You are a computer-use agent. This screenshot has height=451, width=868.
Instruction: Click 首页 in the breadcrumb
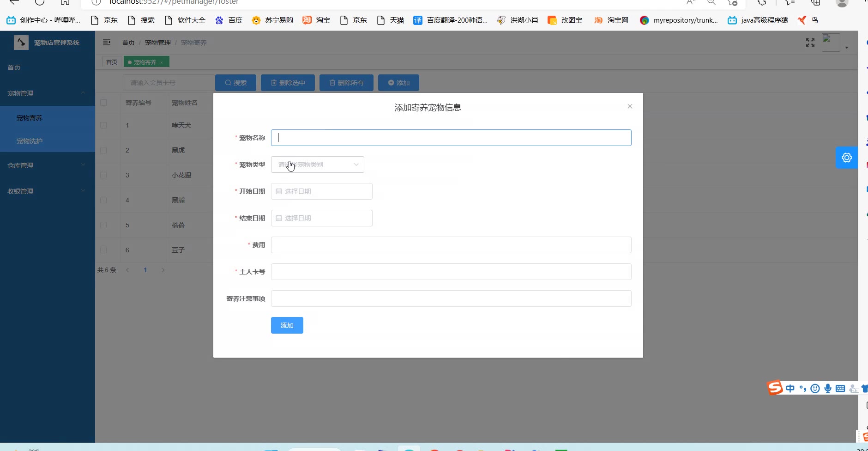(128, 43)
